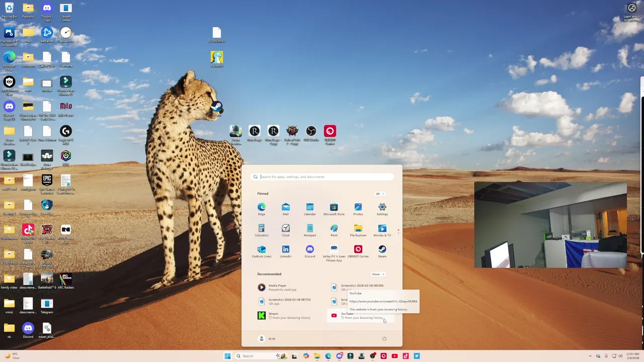Select the Microsoft Edge desktop shortcut

pyautogui.click(x=9, y=61)
